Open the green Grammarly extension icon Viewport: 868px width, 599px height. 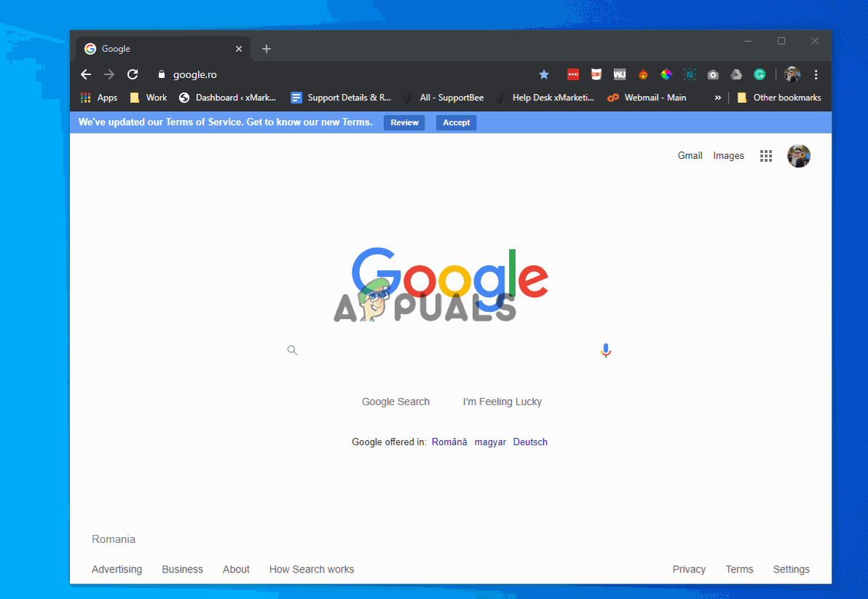click(759, 74)
